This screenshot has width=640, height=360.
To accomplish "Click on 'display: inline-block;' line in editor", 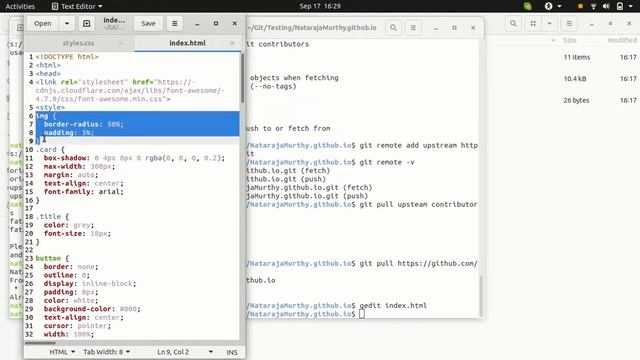I will [x=90, y=284].
